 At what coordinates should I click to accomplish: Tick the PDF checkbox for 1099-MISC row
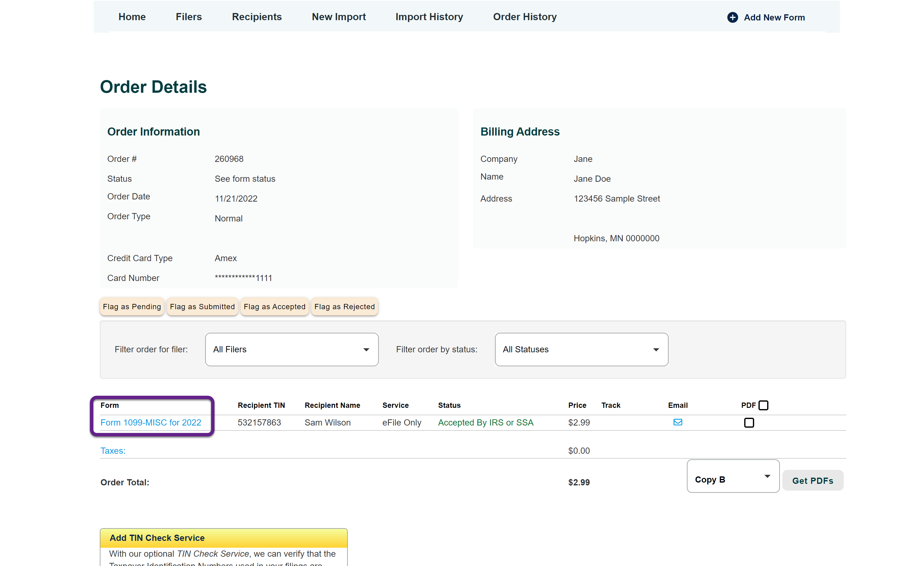749,423
